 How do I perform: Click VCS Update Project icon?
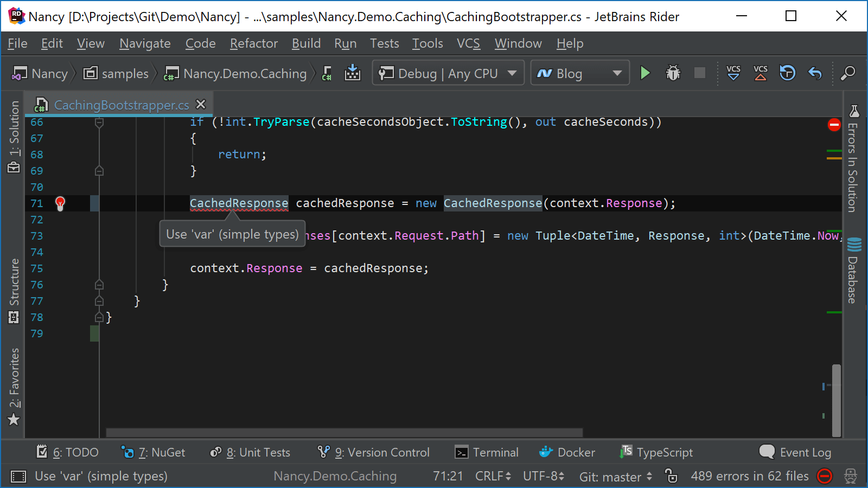click(733, 73)
